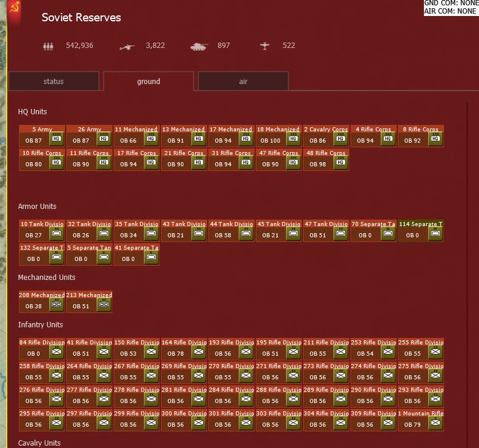Select the 43 Tank Division unit card
This screenshot has width=479, height=448.
click(x=184, y=231)
